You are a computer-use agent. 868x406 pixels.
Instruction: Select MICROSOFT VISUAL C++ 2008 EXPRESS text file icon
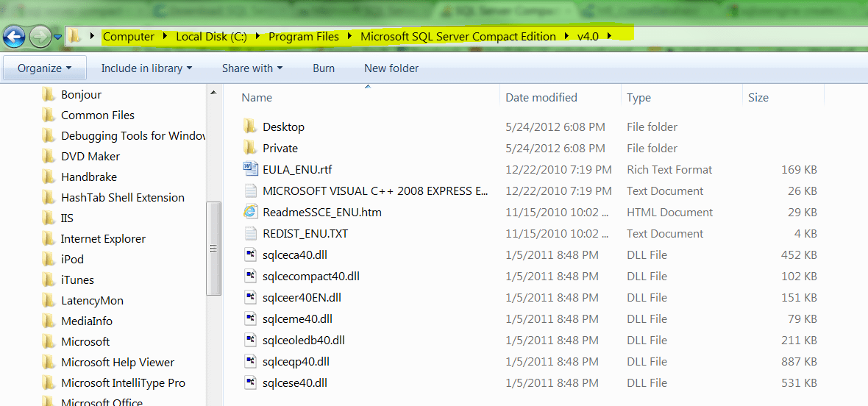(x=251, y=190)
